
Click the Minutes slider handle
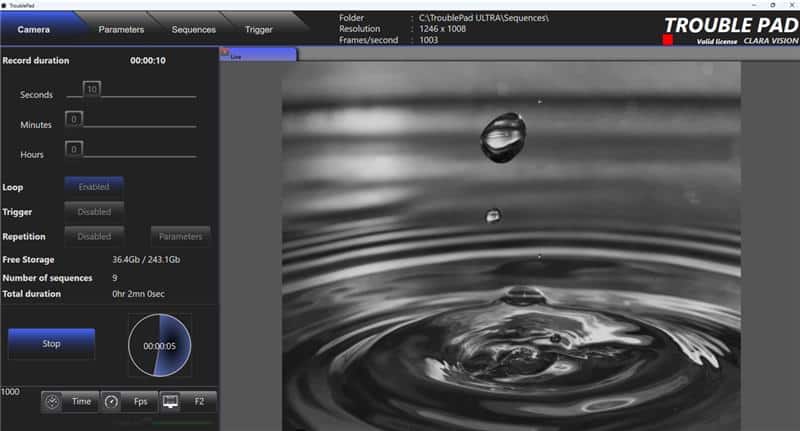click(74, 119)
